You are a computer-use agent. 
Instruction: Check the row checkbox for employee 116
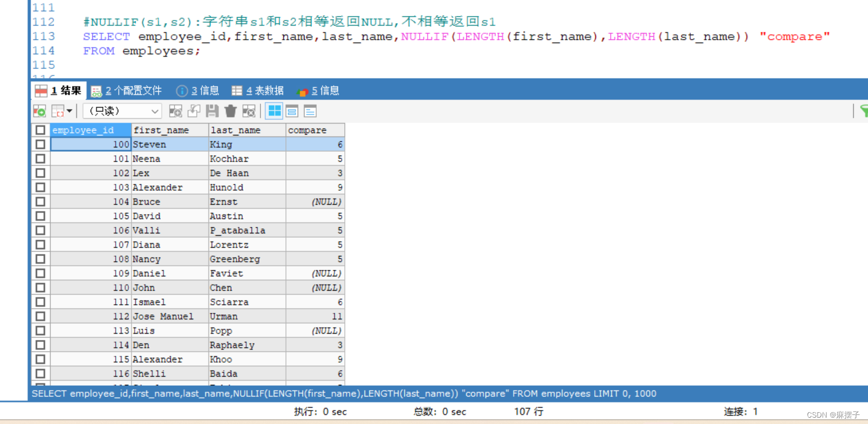pyautogui.click(x=40, y=374)
